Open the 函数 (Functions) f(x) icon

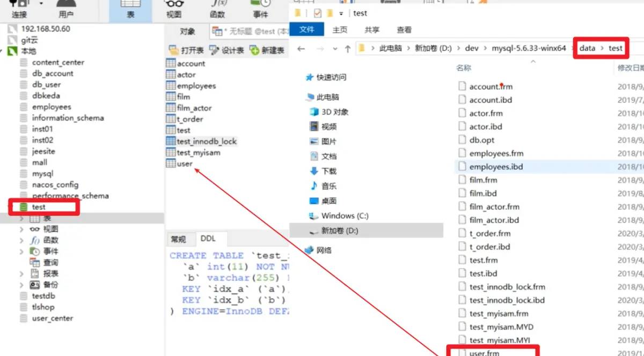click(217, 9)
